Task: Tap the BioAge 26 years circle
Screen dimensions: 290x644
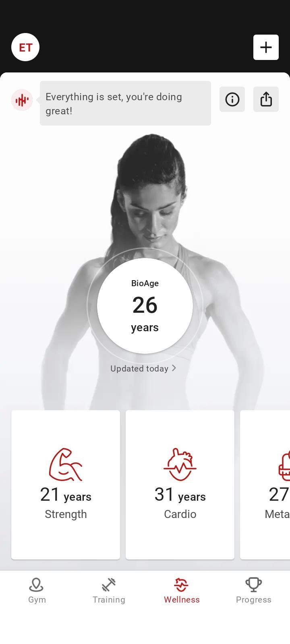Action: click(145, 306)
